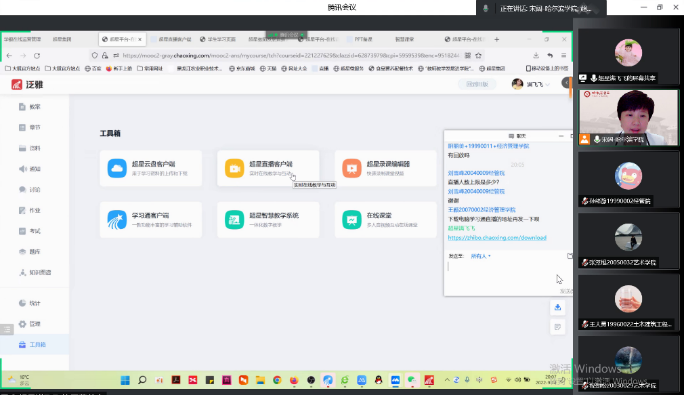The image size is (684, 396).
Task: Click the 工具箱 toolbox sidebar item
Action: pyautogui.click(x=34, y=345)
